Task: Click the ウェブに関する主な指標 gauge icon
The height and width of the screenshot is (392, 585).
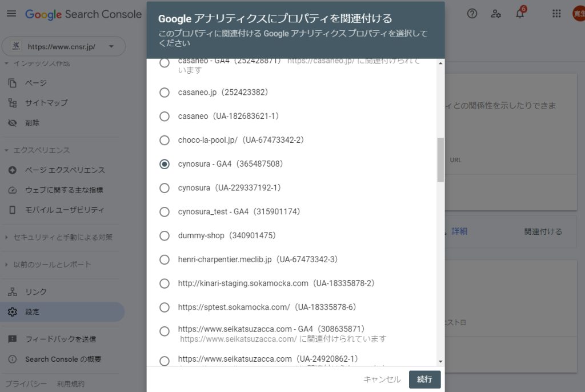Action: [13, 190]
